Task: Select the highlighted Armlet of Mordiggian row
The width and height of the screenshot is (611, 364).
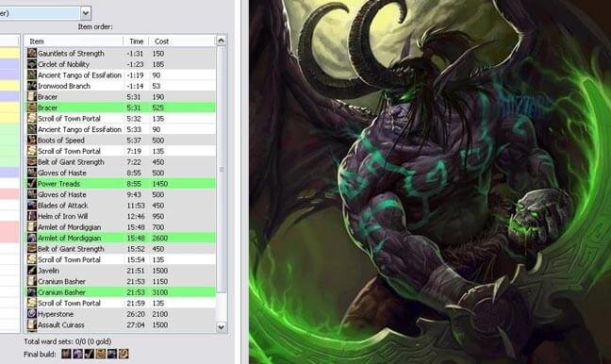Action: click(122, 238)
